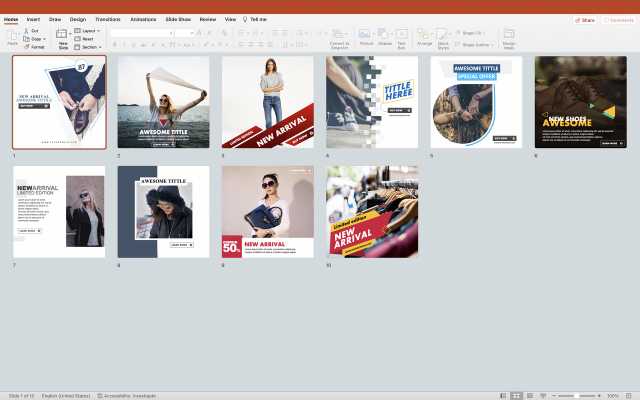
Task: Switch to Normal view in status bar
Action: click(503, 396)
